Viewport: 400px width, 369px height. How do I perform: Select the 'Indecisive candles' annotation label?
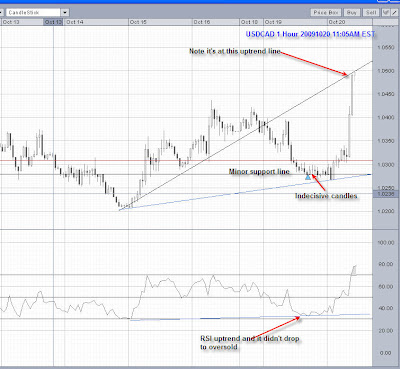pyautogui.click(x=326, y=196)
